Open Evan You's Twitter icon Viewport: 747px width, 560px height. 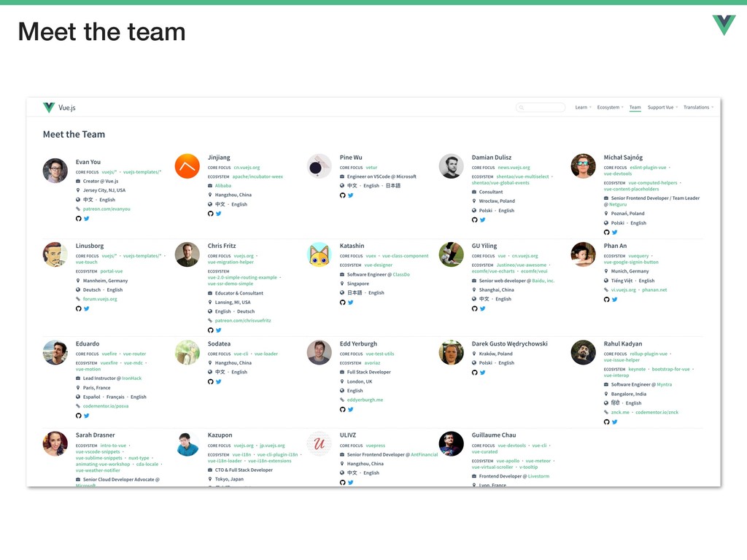coord(87,219)
